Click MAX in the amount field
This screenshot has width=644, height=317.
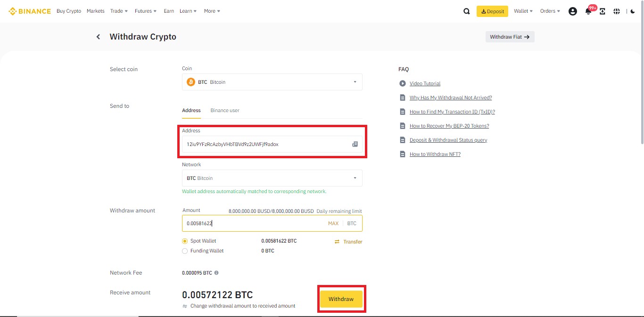point(333,223)
